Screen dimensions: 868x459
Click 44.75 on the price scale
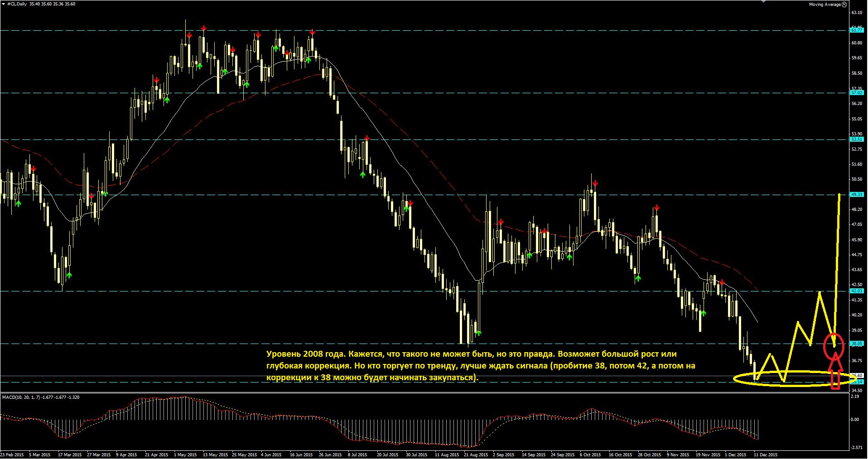(857, 255)
